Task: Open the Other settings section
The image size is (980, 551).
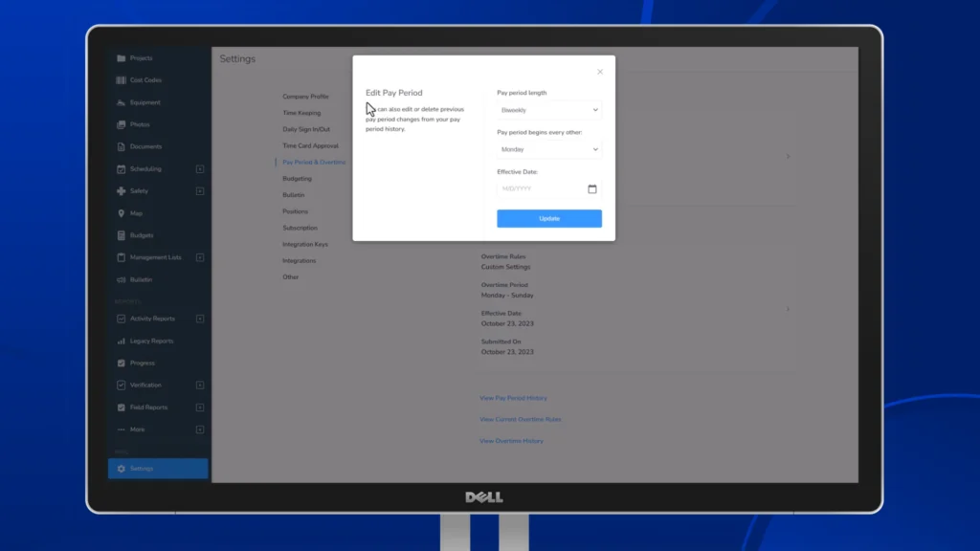Action: [291, 277]
